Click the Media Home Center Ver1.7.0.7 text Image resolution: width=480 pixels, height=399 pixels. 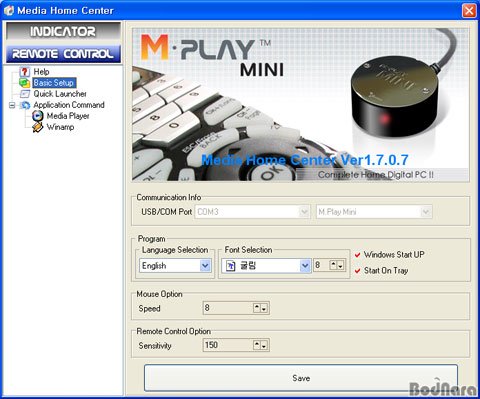(305, 160)
